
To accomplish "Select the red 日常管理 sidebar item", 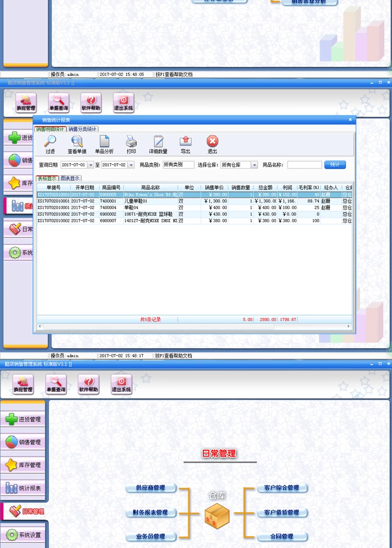I will click(x=24, y=511).
